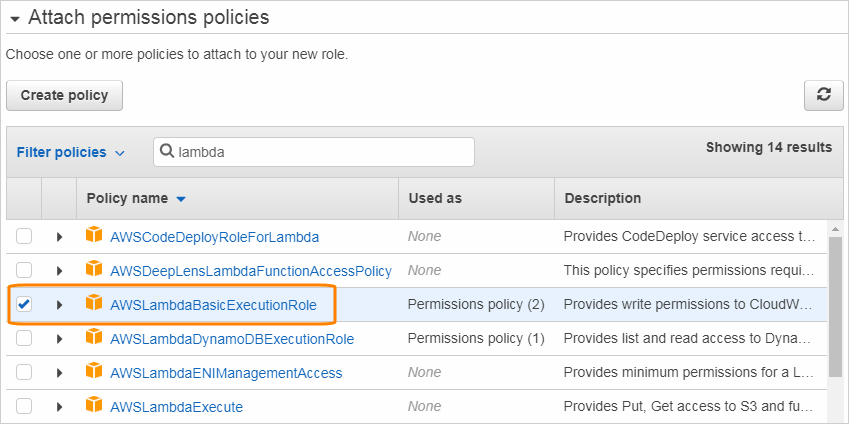Viewport: 849px width, 424px height.
Task: Click the orange box icon beside AWSCodeDeployRoleForLambda
Action: pyautogui.click(x=94, y=237)
